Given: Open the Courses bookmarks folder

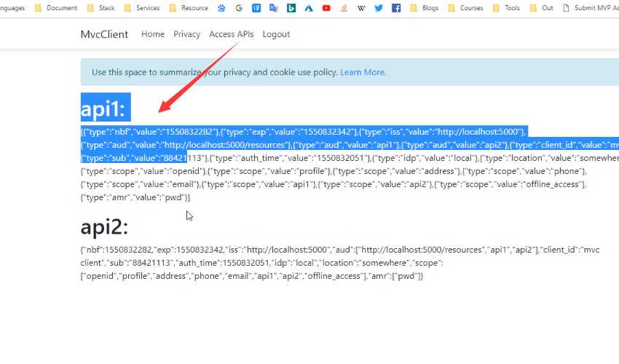Looking at the screenshot, I should pos(465,8).
